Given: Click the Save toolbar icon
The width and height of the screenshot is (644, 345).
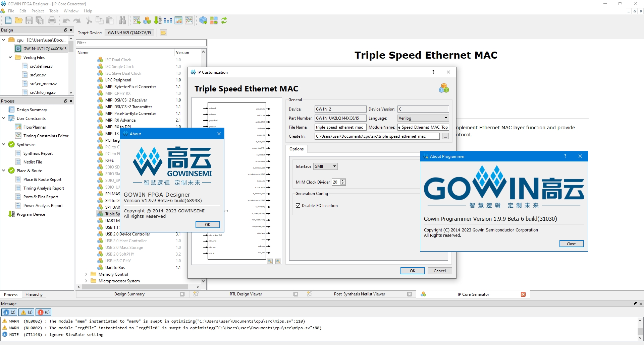Looking at the screenshot, I should [x=29, y=20].
